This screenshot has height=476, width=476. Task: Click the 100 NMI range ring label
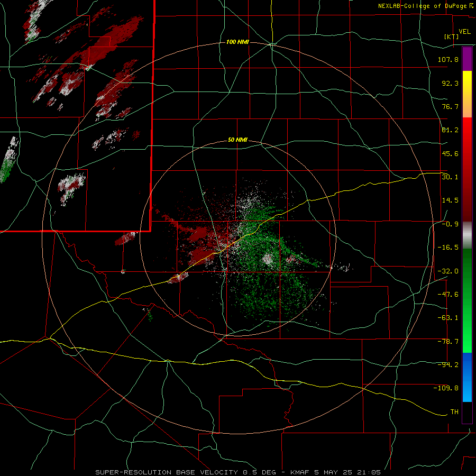click(237, 42)
